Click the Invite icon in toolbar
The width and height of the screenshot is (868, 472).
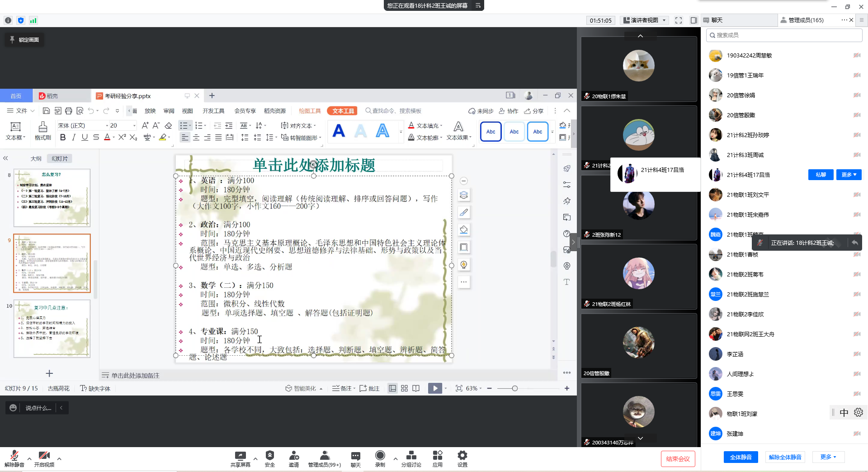[x=294, y=456]
